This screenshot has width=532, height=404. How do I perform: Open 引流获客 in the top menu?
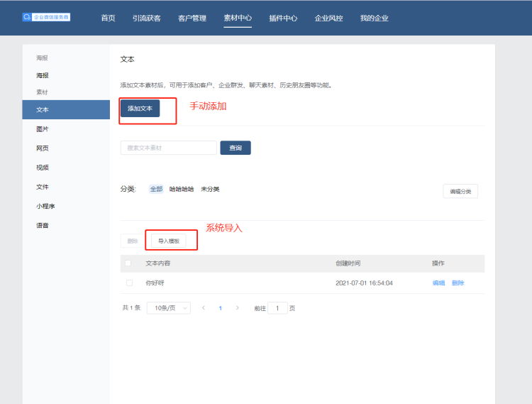point(146,18)
